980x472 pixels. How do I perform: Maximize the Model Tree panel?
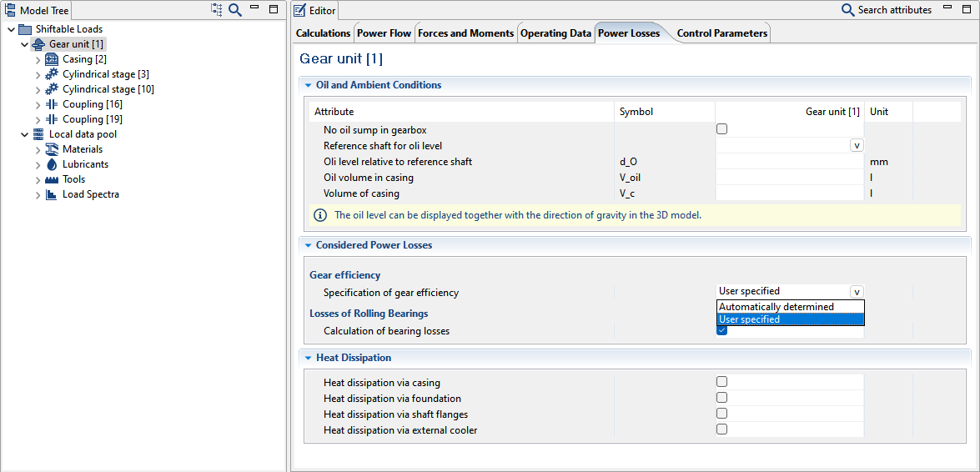tap(273, 9)
